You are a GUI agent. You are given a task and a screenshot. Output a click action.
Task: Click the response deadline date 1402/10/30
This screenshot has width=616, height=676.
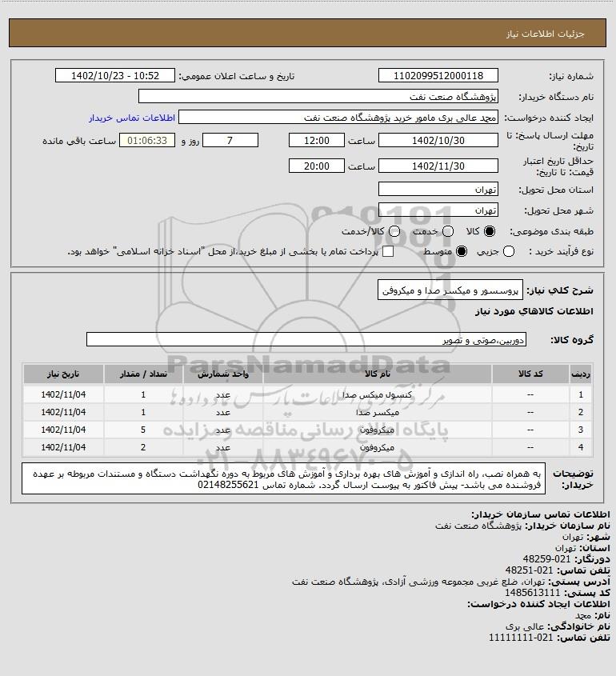pos(438,141)
